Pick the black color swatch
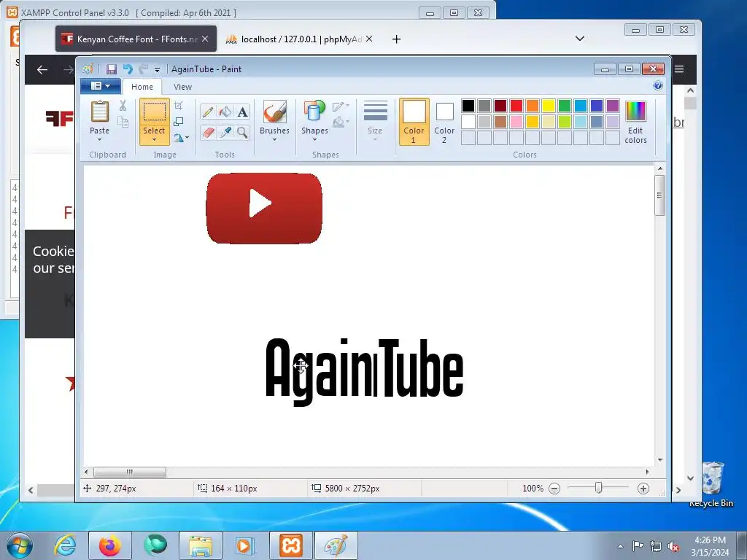 (468, 105)
